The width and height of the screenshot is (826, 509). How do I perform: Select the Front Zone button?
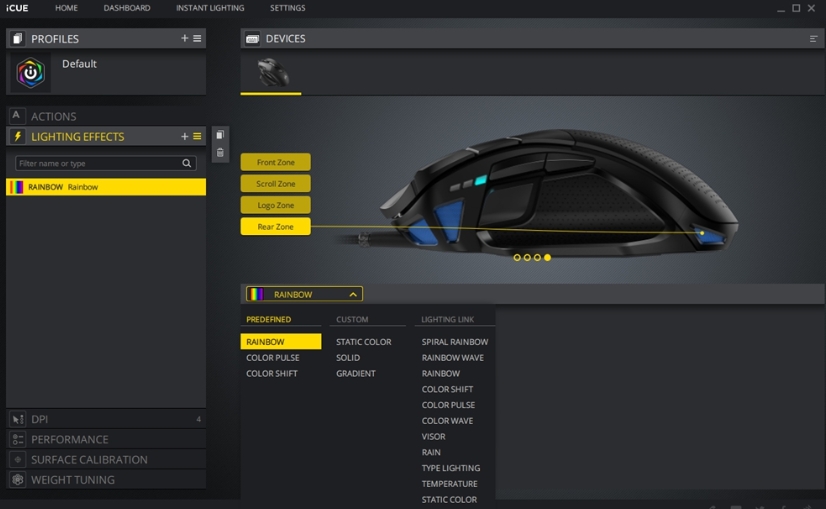[276, 162]
